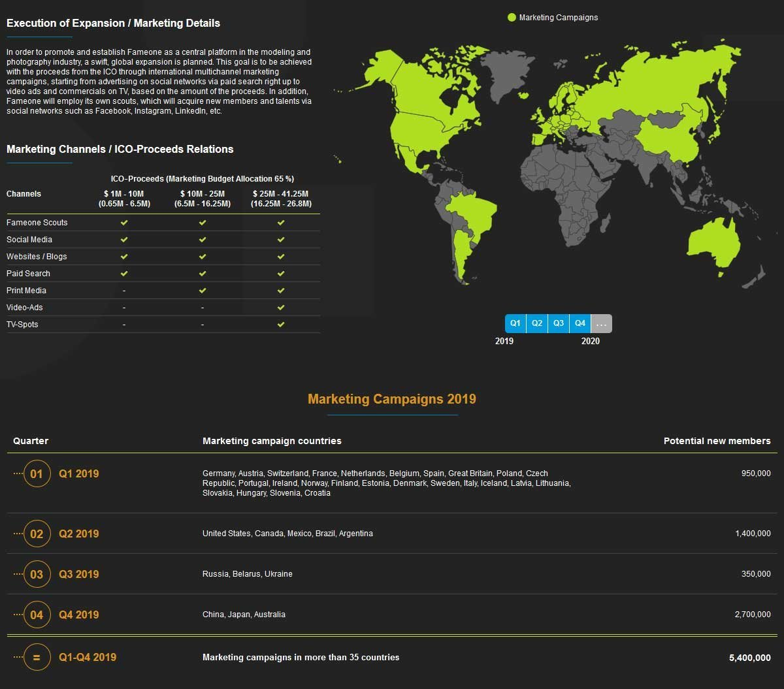Click the 04 circle for Q4 2019
The width and height of the screenshot is (784, 689).
point(37,615)
